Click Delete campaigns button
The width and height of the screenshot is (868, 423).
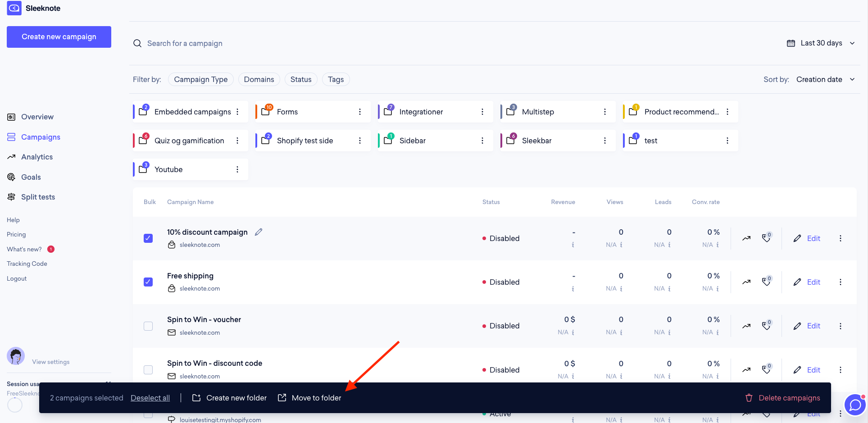[x=783, y=398]
